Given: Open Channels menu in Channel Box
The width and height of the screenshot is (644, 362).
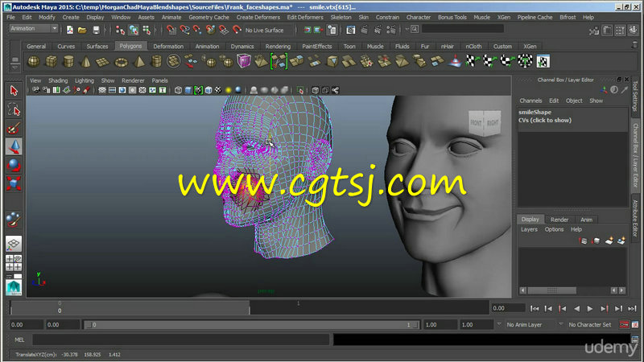Looking at the screenshot, I should click(x=530, y=101).
